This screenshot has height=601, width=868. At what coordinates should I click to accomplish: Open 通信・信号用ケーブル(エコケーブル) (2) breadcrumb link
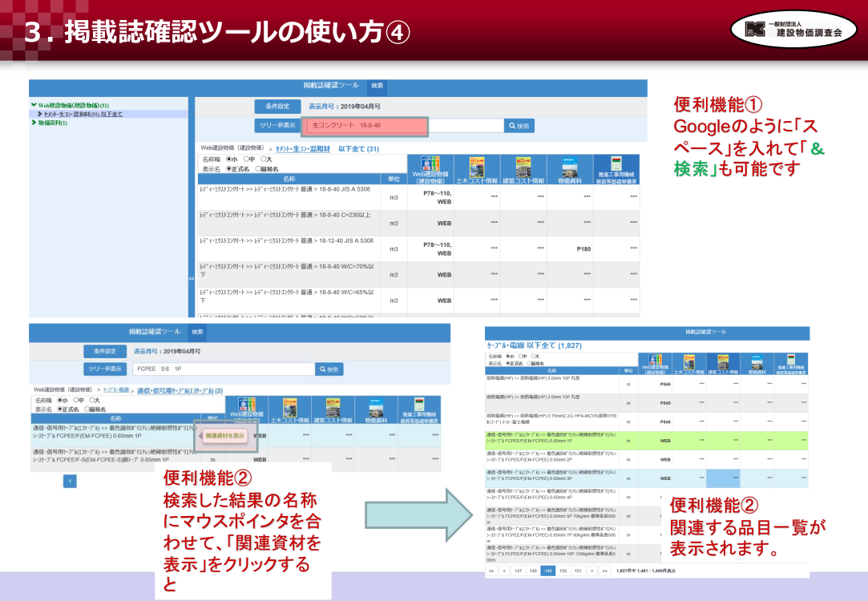point(180,391)
